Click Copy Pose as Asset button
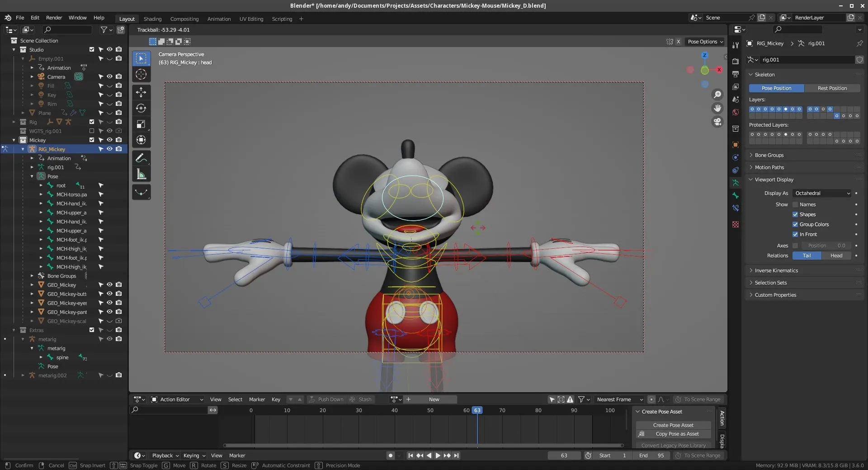Screen dimensions: 868x470 click(x=673, y=434)
